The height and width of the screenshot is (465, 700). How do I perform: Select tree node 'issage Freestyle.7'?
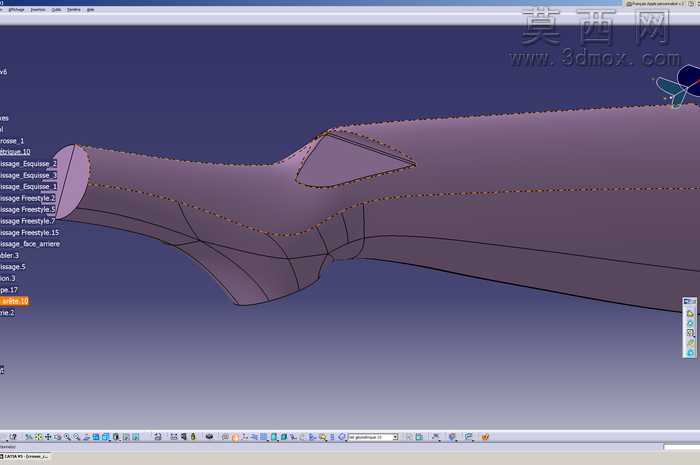(x=28, y=221)
